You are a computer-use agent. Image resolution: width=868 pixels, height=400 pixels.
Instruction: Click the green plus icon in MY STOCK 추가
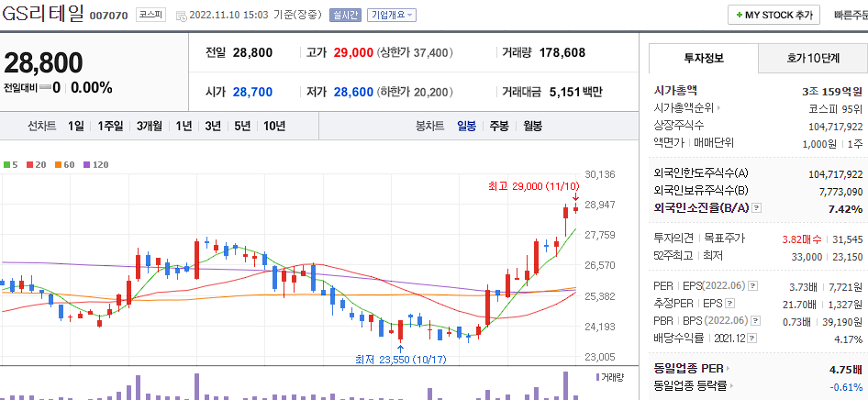pos(740,16)
